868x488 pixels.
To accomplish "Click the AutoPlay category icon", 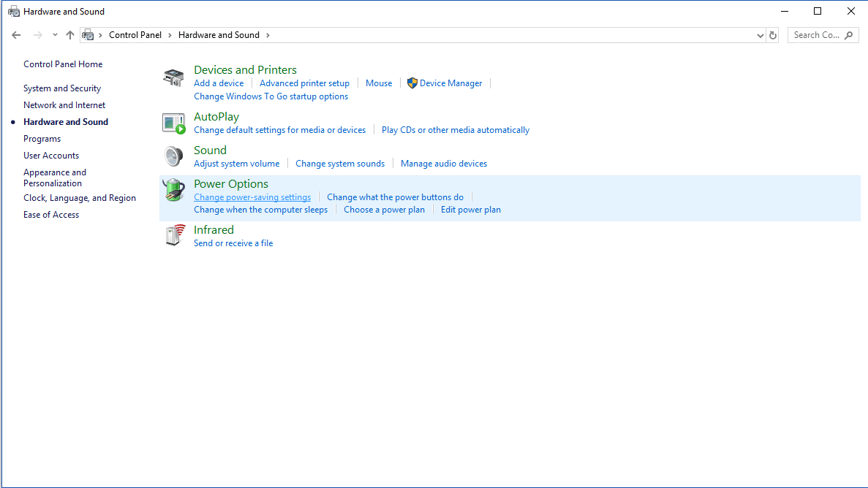I will 173,123.
